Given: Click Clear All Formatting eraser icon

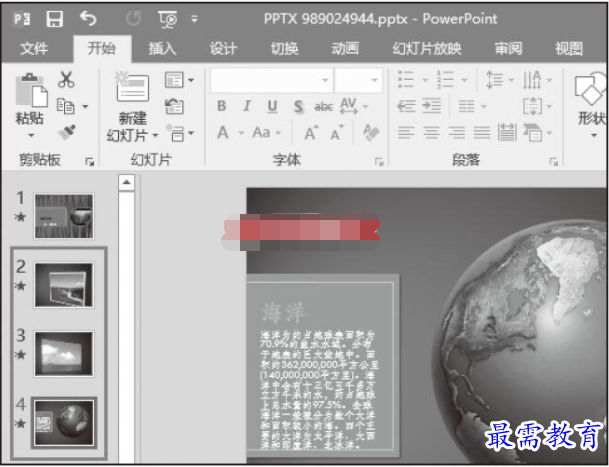Looking at the screenshot, I should tap(371, 132).
